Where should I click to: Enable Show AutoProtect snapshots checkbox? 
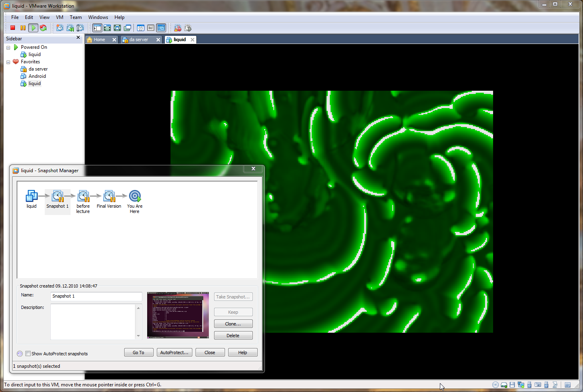28,354
